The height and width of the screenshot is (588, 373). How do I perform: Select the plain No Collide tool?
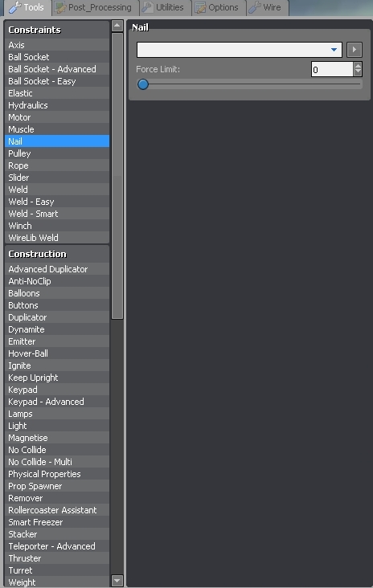tap(57, 450)
